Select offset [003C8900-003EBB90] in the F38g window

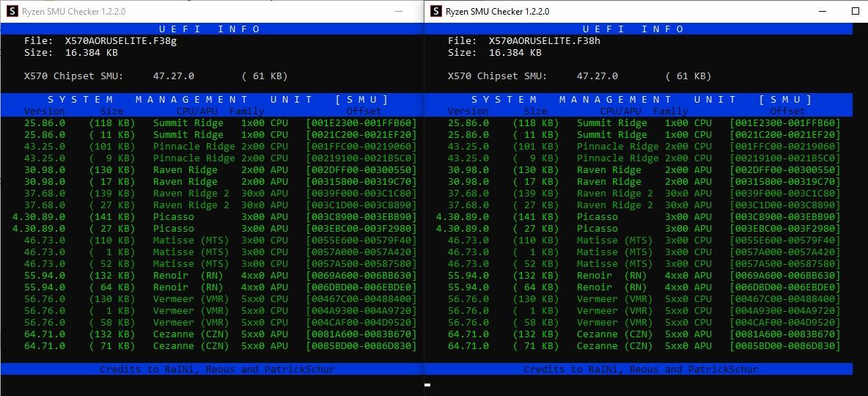(361, 216)
